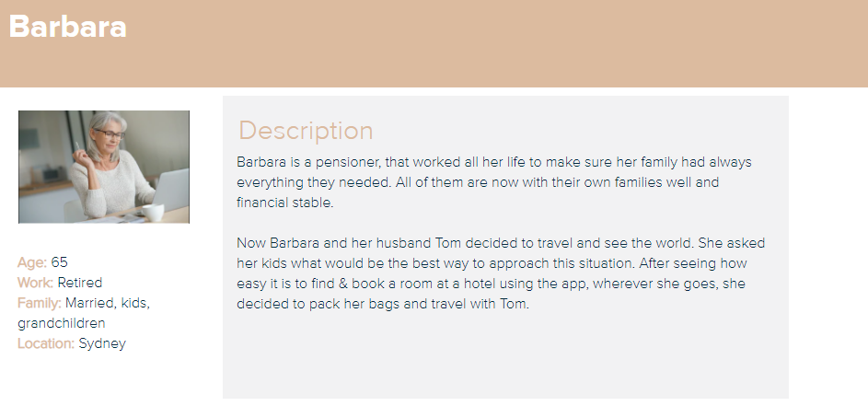Click the Location label
The height and width of the screenshot is (406, 868).
(46, 343)
